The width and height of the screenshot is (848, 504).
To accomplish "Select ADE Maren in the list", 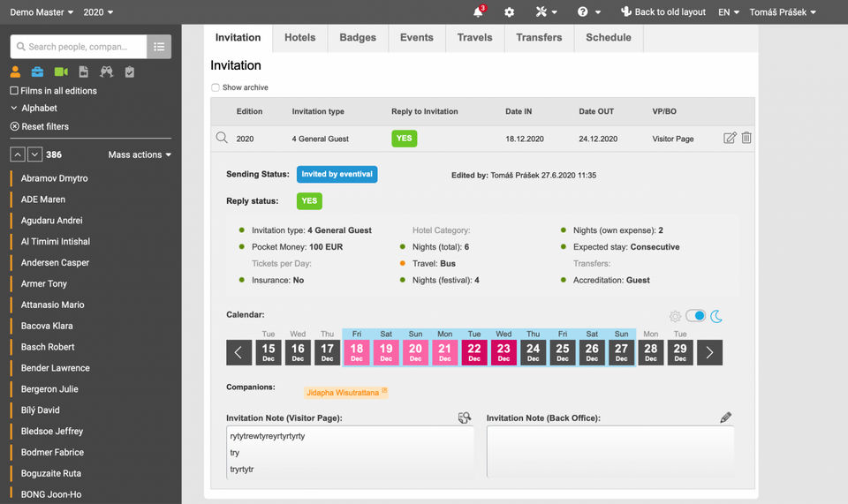I will 43,199.
